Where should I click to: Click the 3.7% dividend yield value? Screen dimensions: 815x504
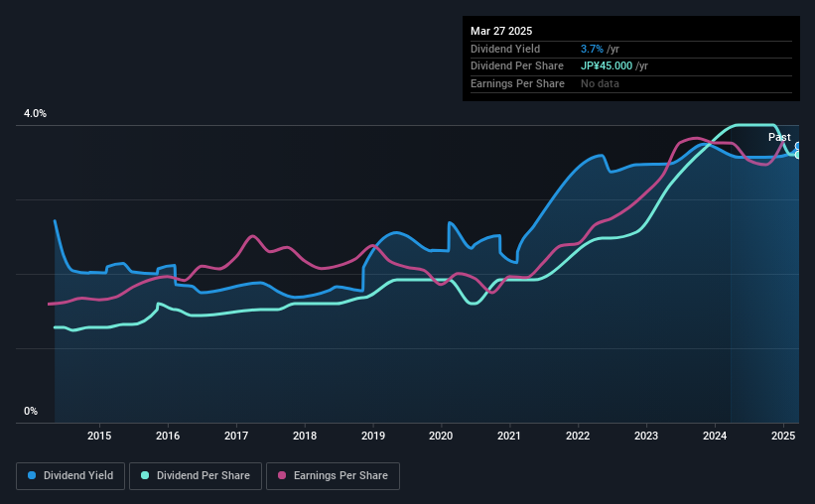tap(592, 49)
